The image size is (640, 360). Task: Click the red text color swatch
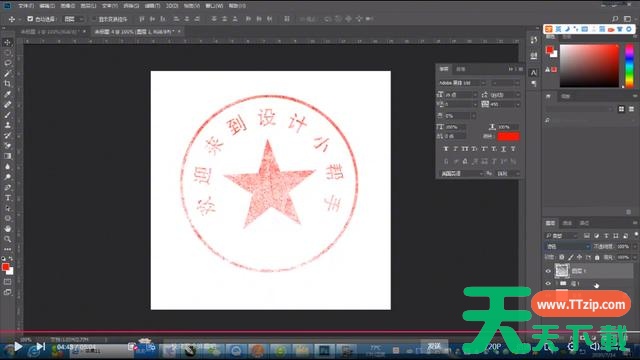click(x=508, y=136)
